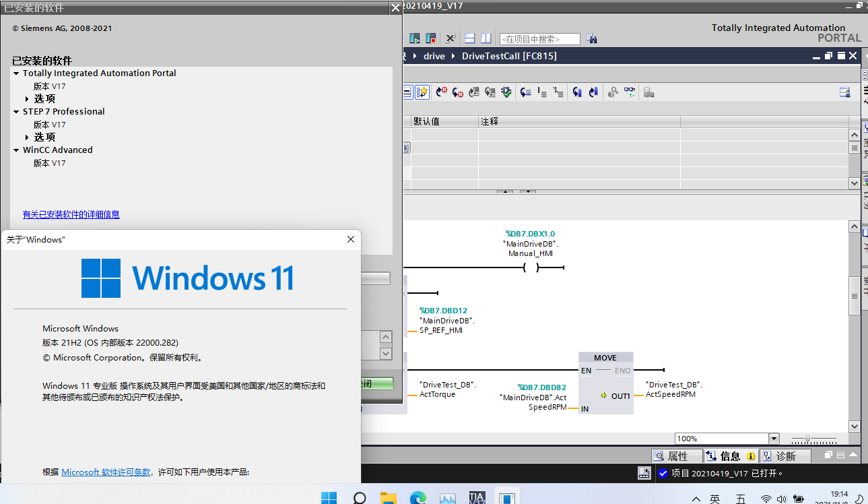Click the zoom slider handle
This screenshot has height=504, width=868.
[x=807, y=439]
